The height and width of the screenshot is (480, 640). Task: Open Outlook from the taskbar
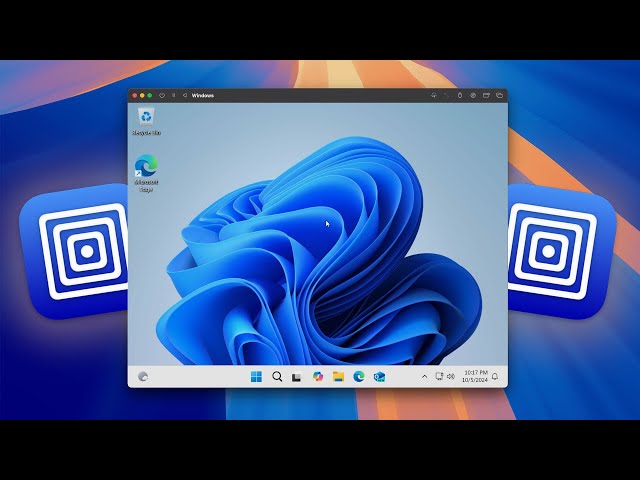(380, 376)
